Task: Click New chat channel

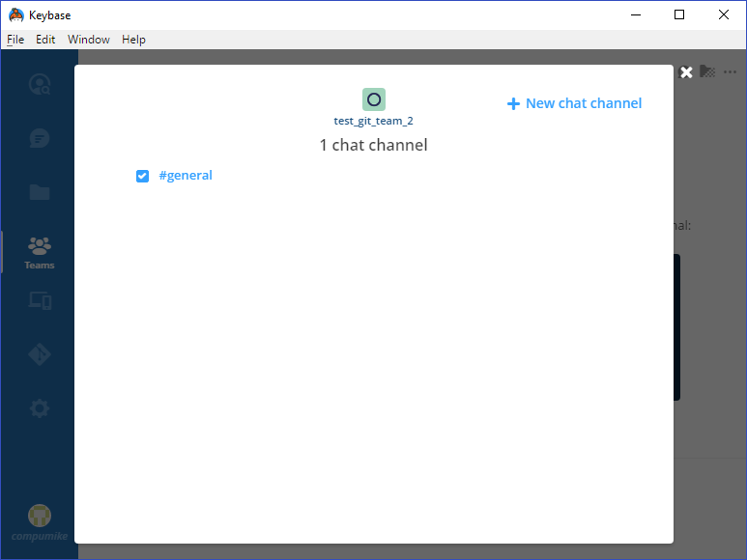Action: (x=575, y=103)
